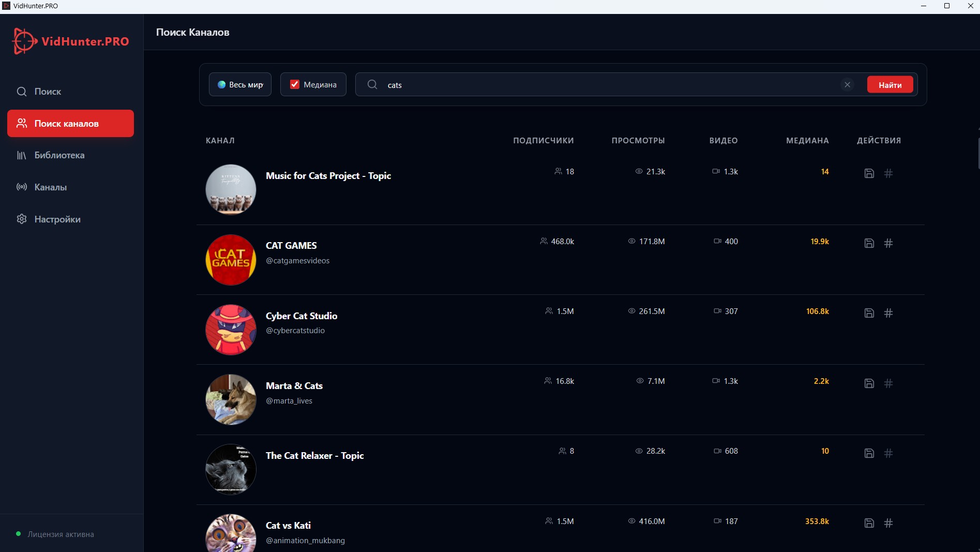Viewport: 980px width, 552px height.
Task: Open the CAT GAMES channel avatar
Action: [231, 260]
